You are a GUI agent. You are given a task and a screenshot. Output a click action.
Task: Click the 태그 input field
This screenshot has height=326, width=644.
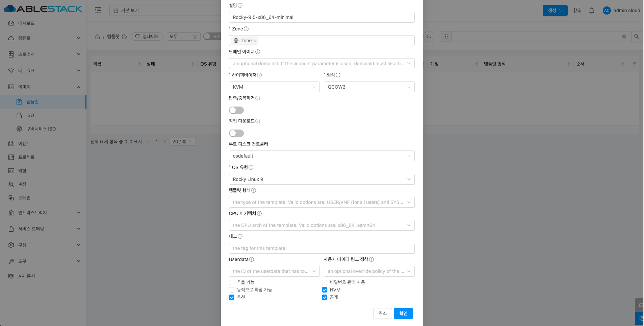pos(321,248)
